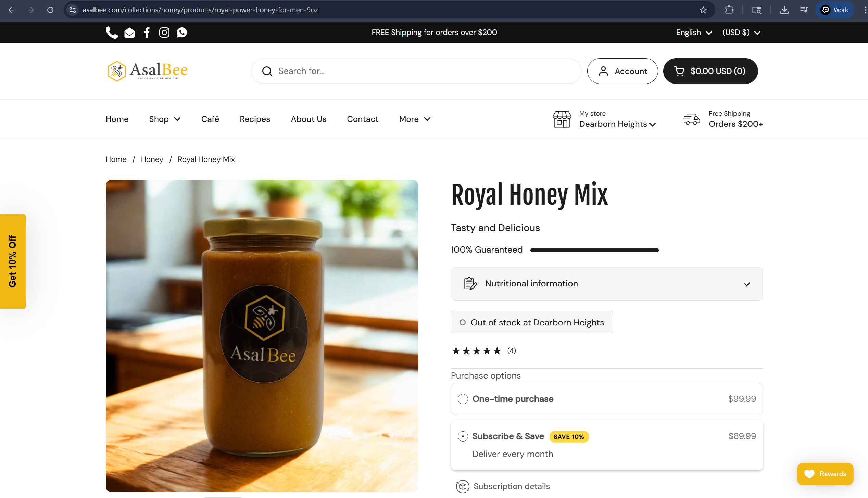
Task: Click the Subscription details box icon
Action: click(463, 486)
